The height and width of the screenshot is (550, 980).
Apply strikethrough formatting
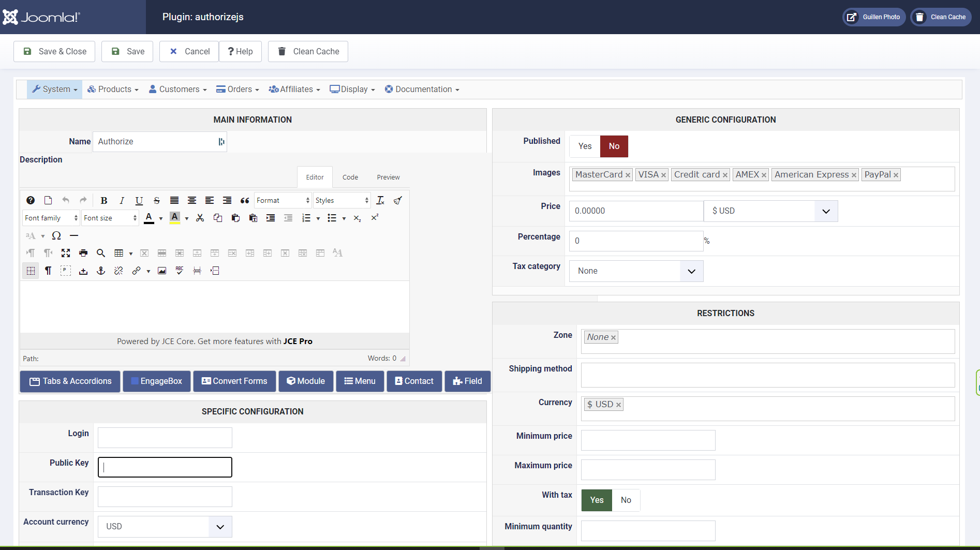click(157, 201)
